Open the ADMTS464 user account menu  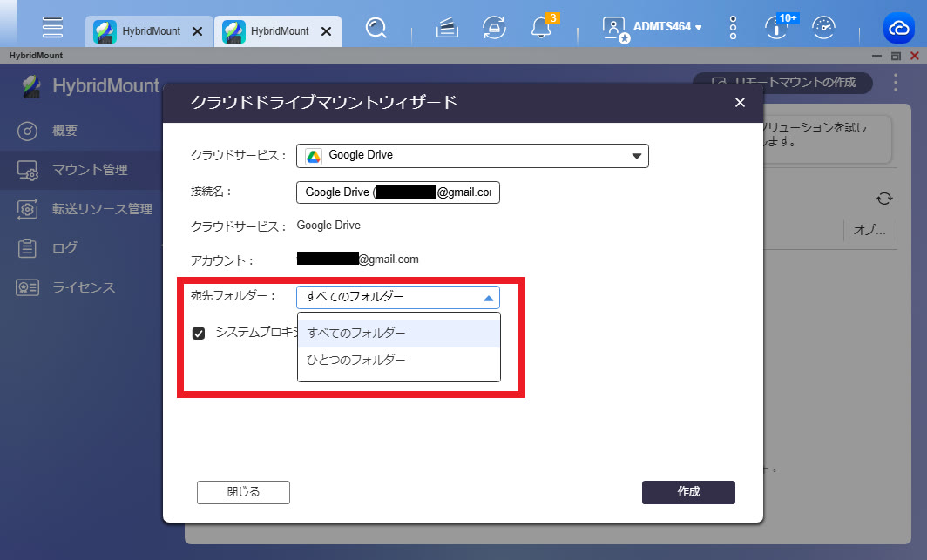653,28
